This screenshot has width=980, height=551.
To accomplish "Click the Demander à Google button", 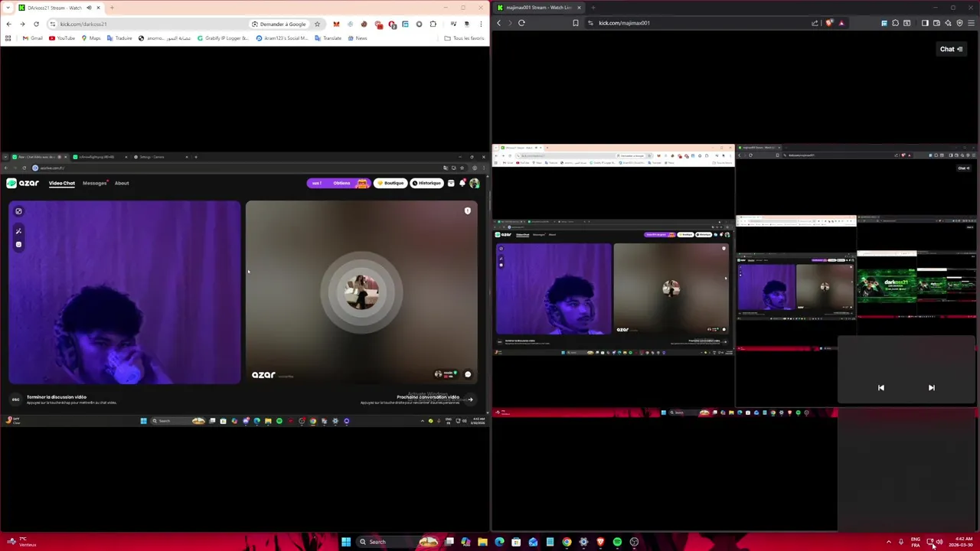I will tap(279, 24).
